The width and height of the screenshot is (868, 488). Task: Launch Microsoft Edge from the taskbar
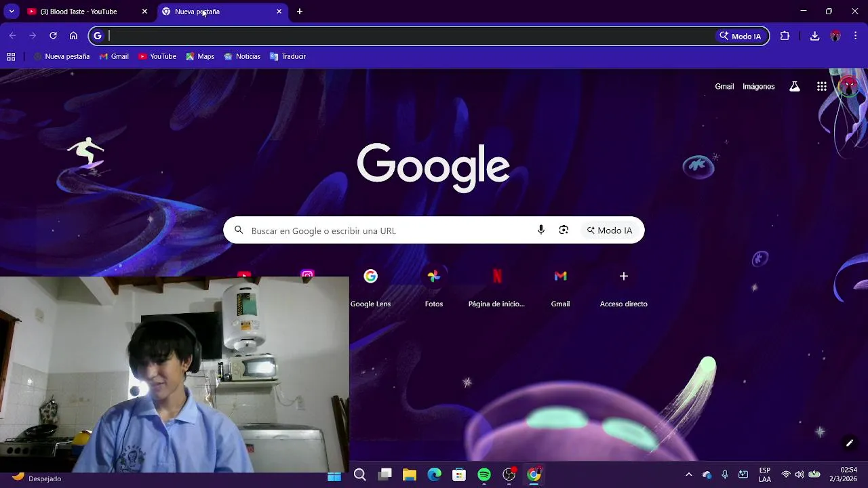click(435, 475)
